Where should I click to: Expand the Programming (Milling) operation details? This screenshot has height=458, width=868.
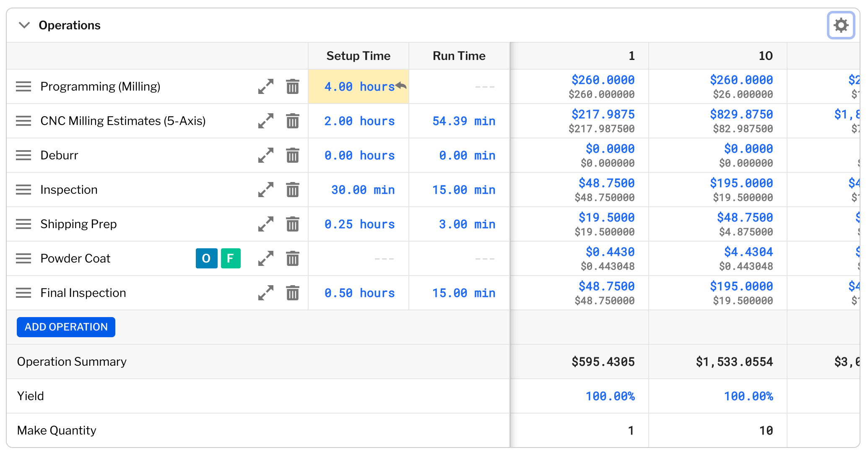click(265, 87)
